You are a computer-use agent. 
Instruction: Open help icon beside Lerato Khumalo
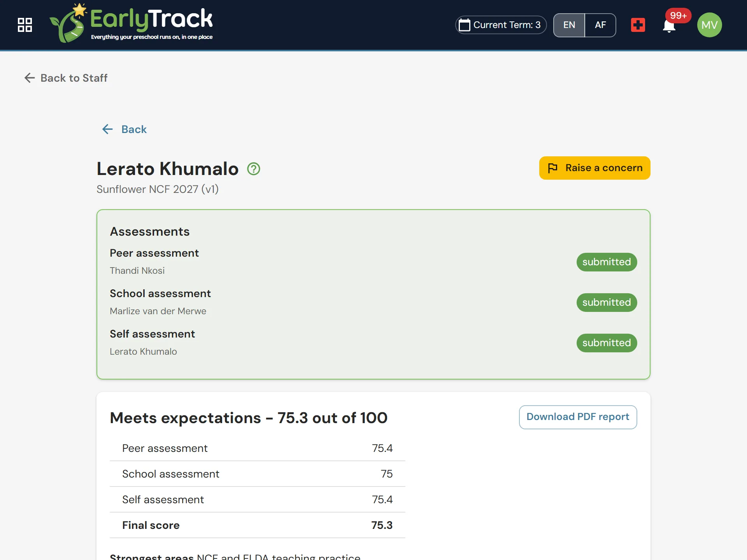tap(254, 169)
